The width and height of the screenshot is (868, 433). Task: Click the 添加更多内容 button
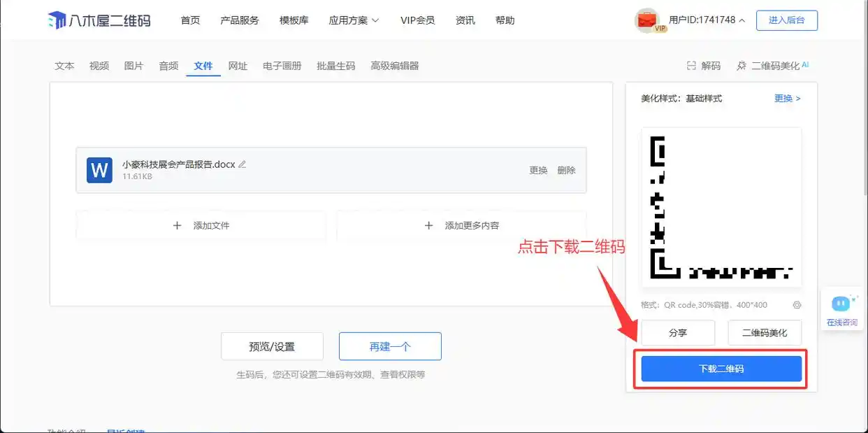click(462, 226)
